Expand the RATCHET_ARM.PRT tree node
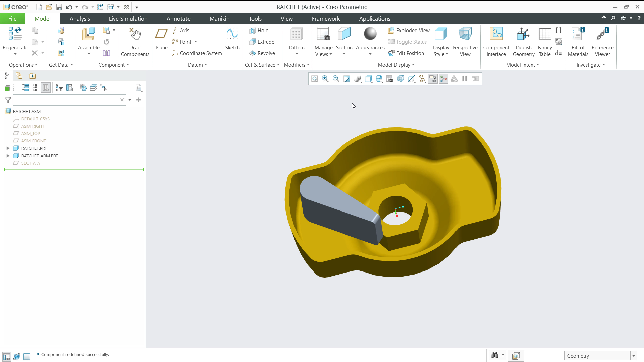Viewport: 644px width, 362px height. 8,156
